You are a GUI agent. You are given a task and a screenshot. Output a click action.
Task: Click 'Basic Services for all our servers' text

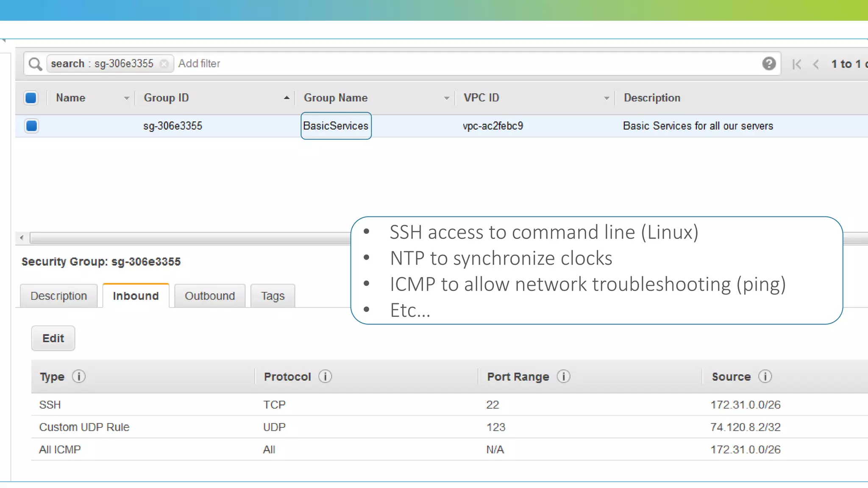tap(698, 126)
